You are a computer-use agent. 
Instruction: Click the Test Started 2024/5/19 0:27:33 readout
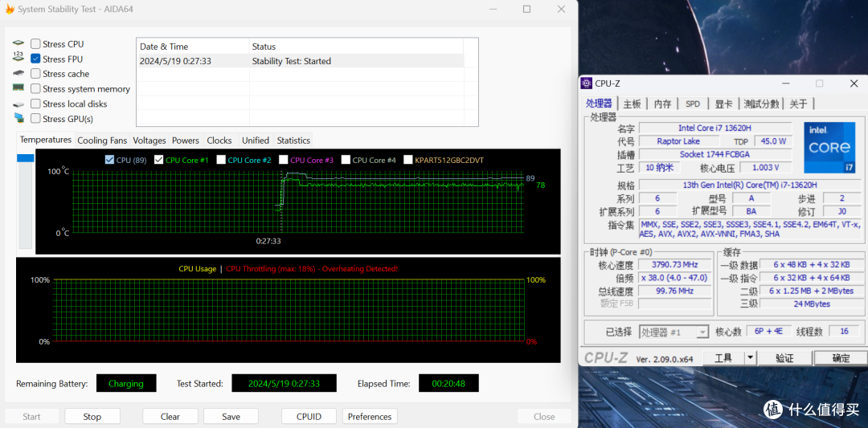pyautogui.click(x=284, y=383)
